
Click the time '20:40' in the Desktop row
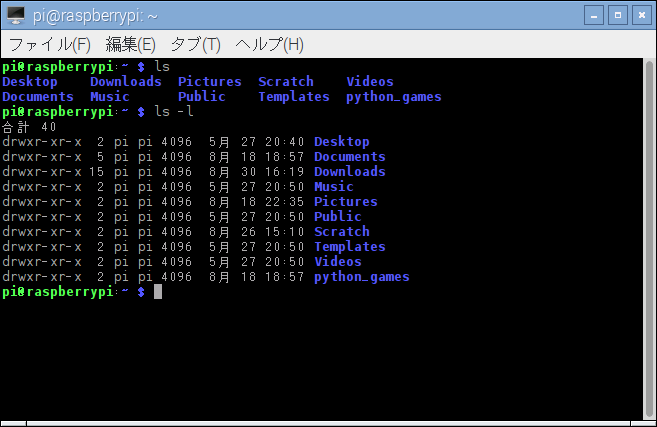(x=285, y=142)
